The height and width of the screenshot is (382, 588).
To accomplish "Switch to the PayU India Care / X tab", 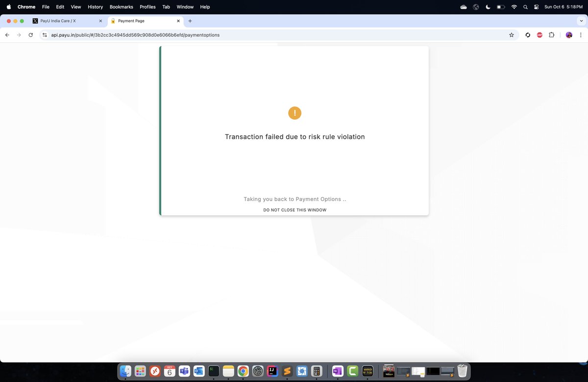I will [x=67, y=21].
